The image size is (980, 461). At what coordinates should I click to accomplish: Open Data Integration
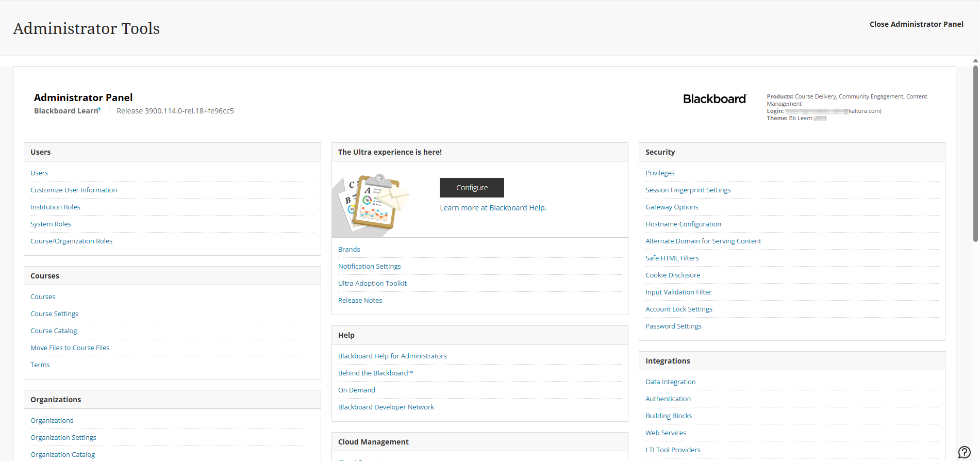point(670,382)
